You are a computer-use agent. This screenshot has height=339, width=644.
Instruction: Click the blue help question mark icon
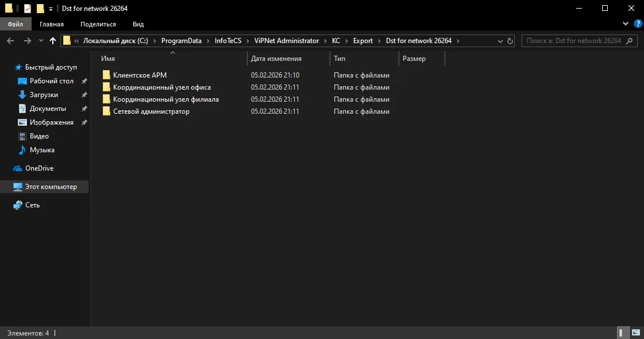pos(638,24)
